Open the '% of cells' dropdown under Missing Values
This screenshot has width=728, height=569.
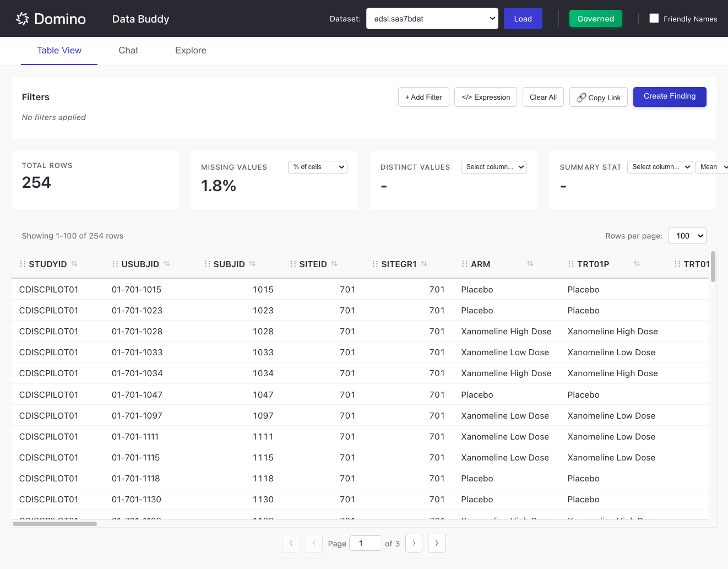pos(318,167)
